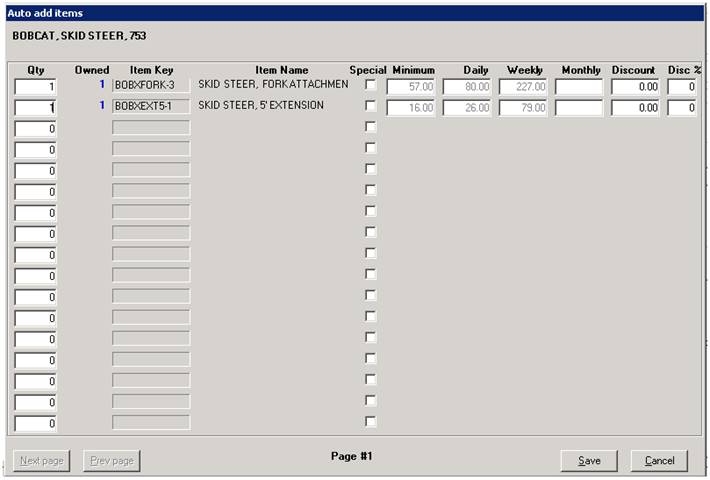Viewport: 710px width, 480px height.
Task: Click the Disc % column header
Action: [684, 70]
